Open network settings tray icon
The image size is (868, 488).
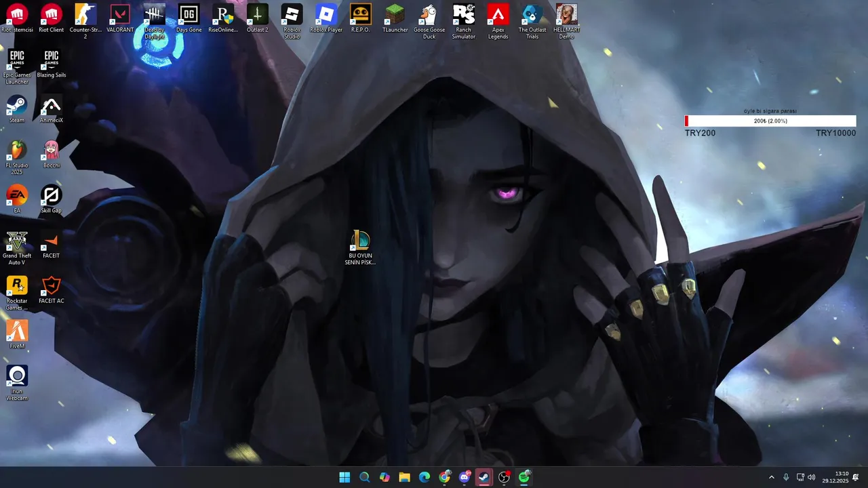pyautogui.click(x=800, y=477)
